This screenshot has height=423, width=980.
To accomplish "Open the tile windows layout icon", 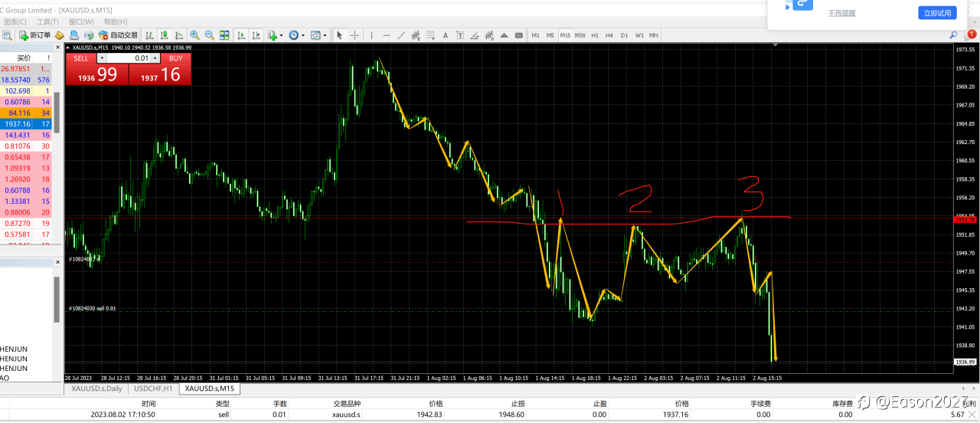I will [224, 35].
